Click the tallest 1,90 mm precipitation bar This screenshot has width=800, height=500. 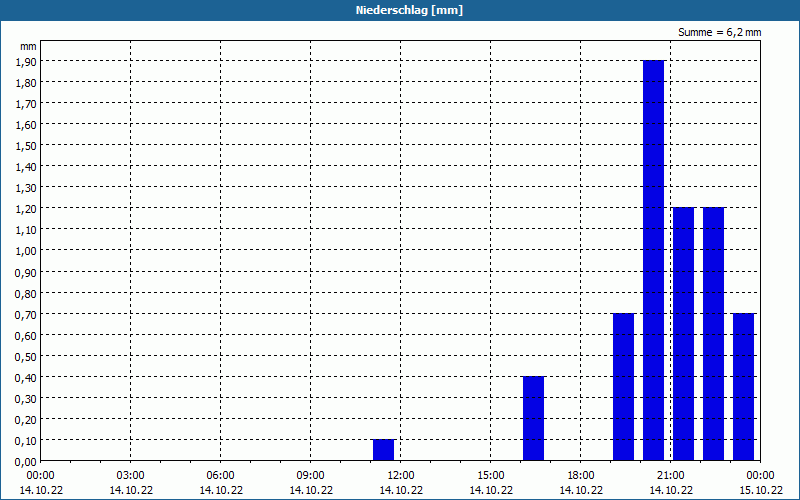653,260
